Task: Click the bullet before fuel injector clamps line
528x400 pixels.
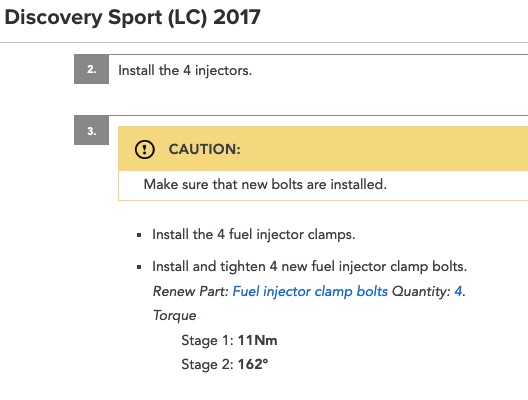Action: (x=139, y=235)
